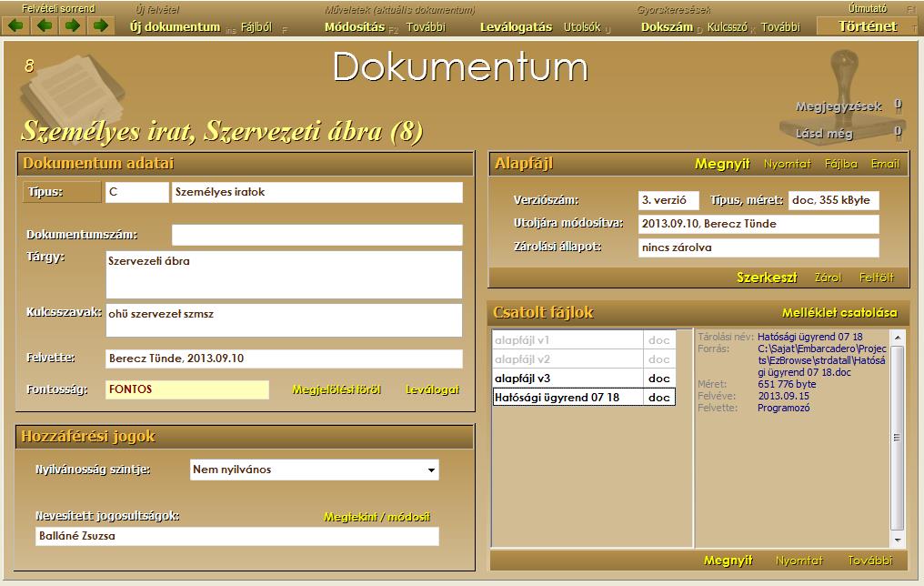Click the leftmost green back arrow

point(15,26)
